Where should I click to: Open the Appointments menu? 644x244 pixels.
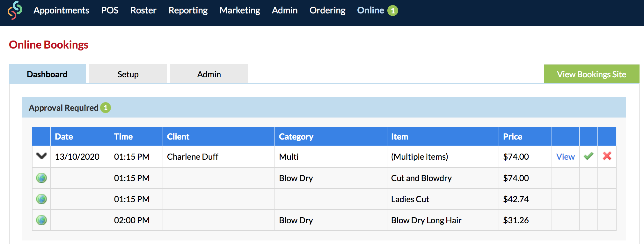click(61, 10)
